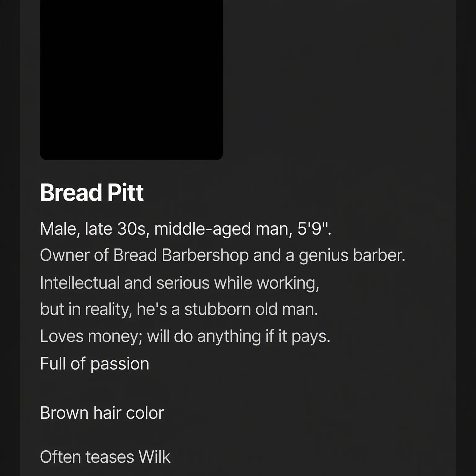Click the 5'9" height text
476x476 pixels.
[314, 229]
